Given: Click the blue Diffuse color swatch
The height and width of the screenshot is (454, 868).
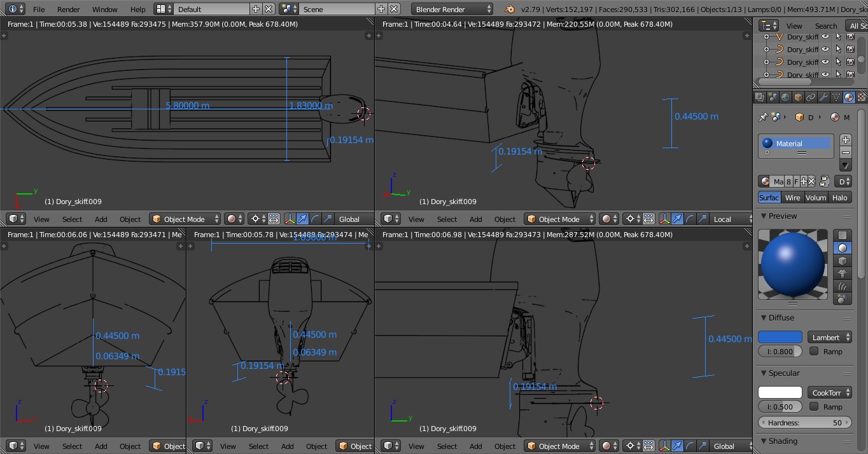Looking at the screenshot, I should pos(780,338).
